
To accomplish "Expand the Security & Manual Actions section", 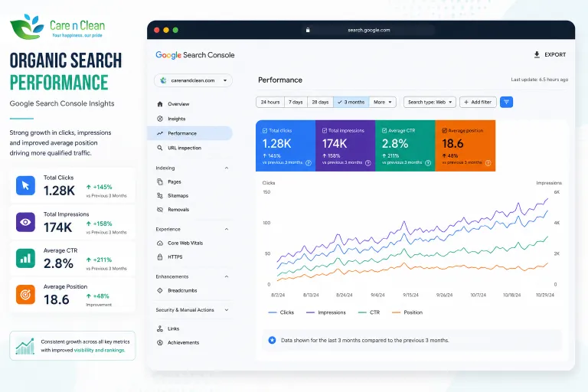I will 192,310.
